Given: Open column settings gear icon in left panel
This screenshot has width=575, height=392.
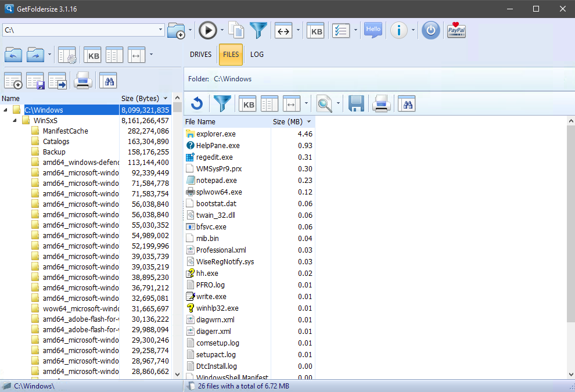Looking at the screenshot, I should click(67, 55).
